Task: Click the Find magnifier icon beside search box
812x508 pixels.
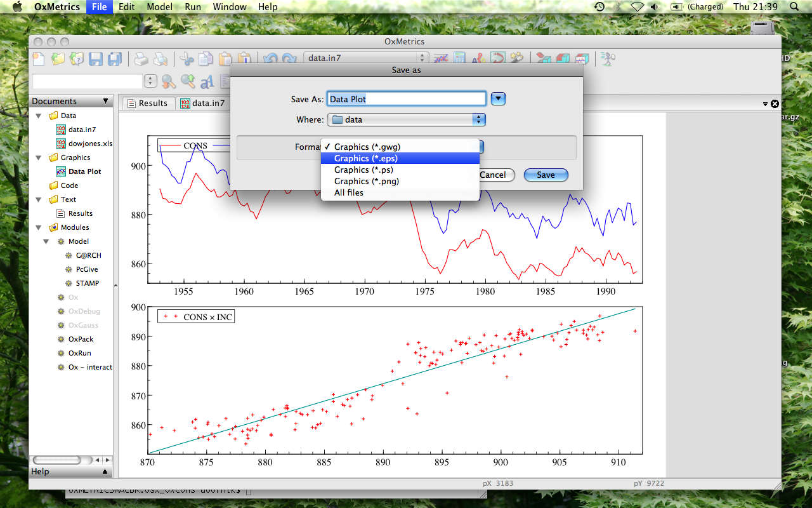Action: [x=168, y=81]
